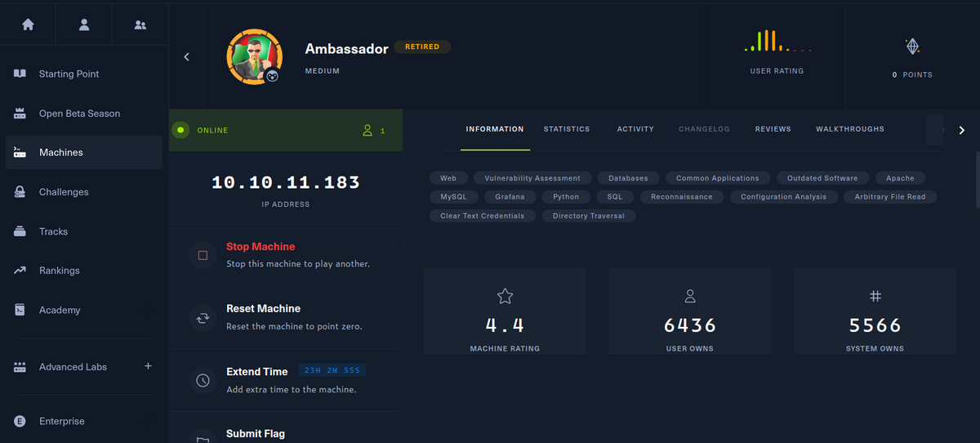This screenshot has width=980, height=443.
Task: Click the Starting Point book icon
Action: coord(20,74)
